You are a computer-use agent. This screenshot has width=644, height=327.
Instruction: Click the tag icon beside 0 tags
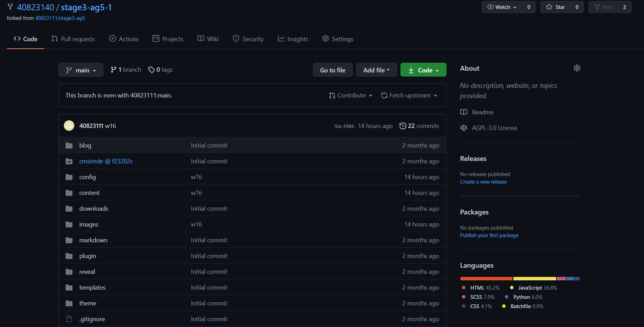click(151, 70)
